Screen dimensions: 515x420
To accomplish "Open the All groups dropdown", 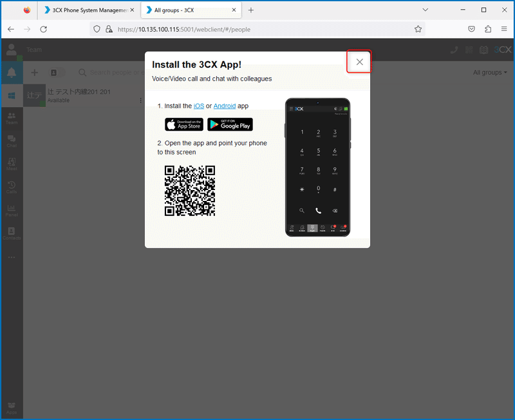I will coord(490,72).
